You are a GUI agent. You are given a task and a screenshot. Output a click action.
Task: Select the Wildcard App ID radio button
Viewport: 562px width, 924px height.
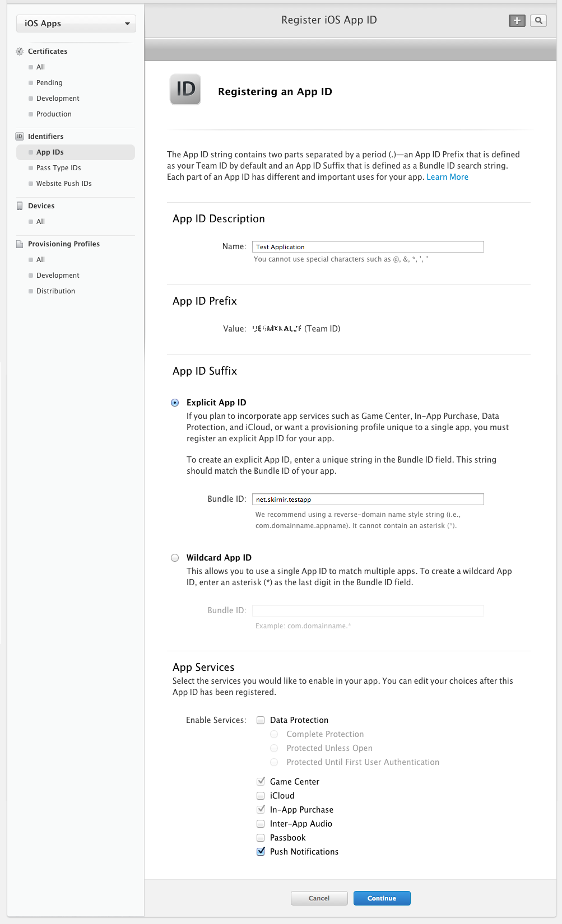click(x=175, y=558)
